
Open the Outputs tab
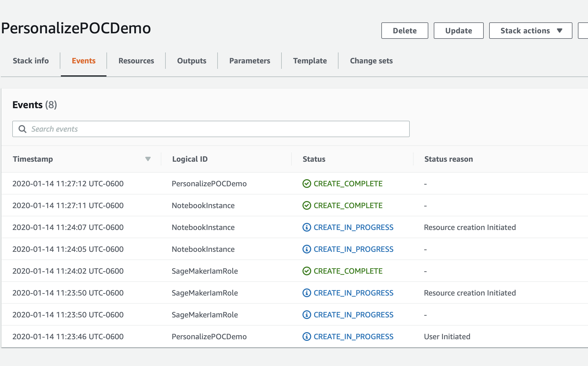click(192, 61)
